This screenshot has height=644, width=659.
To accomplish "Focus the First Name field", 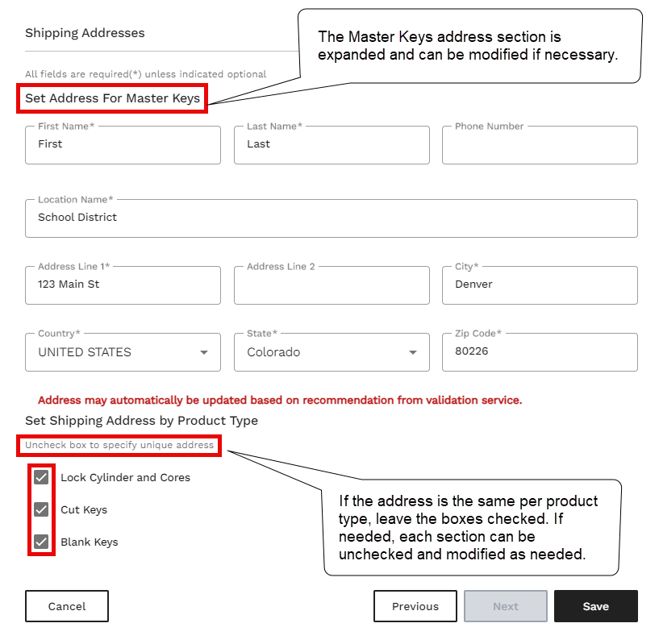I will (x=123, y=145).
